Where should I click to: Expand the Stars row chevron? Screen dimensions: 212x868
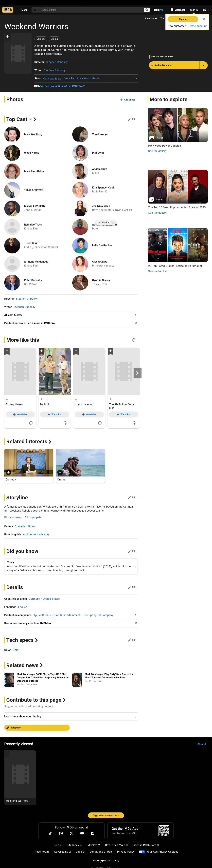click(136, 79)
